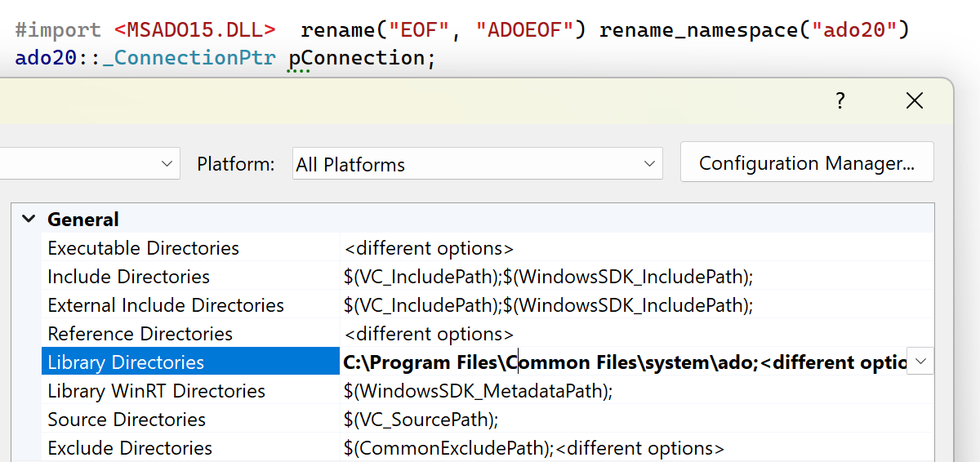The width and height of the screenshot is (980, 462).
Task: Select the Executable Directories property
Action: tap(143, 248)
